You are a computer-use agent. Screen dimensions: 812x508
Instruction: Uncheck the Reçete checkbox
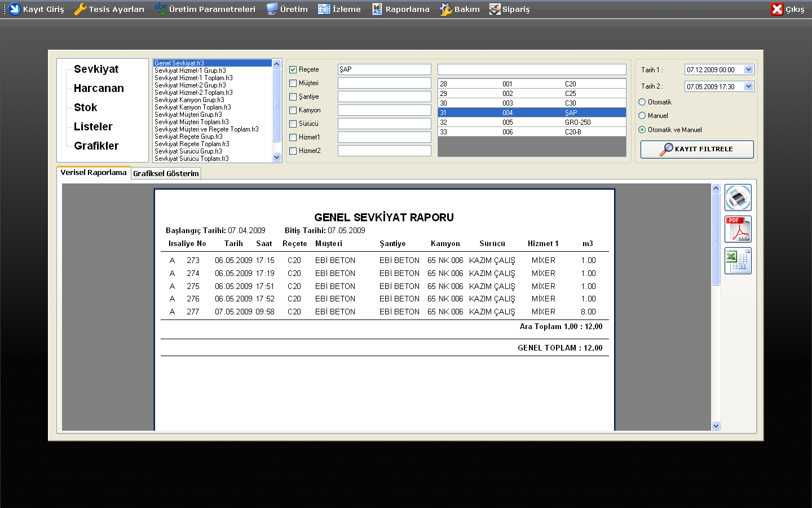[293, 70]
